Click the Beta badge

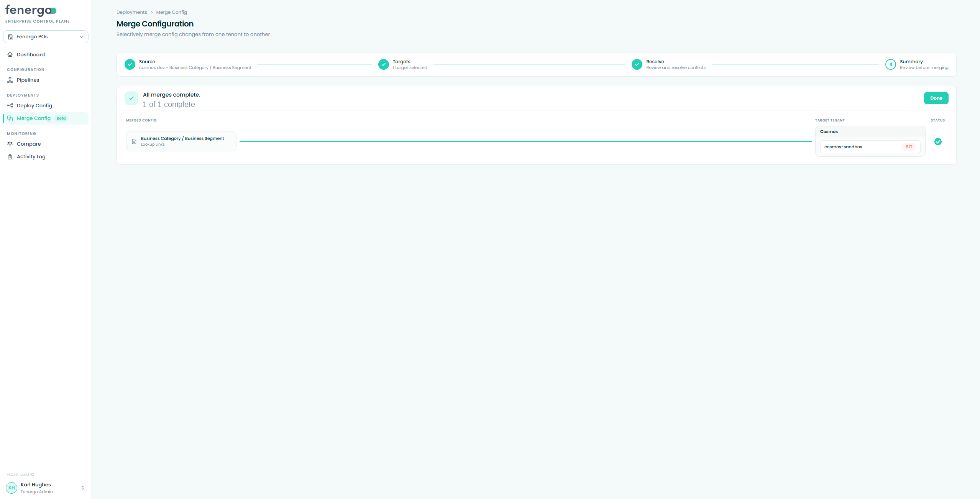61,118
